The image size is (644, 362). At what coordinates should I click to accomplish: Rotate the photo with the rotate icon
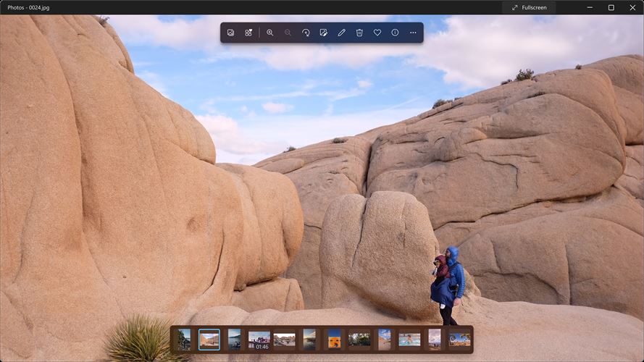click(x=306, y=33)
